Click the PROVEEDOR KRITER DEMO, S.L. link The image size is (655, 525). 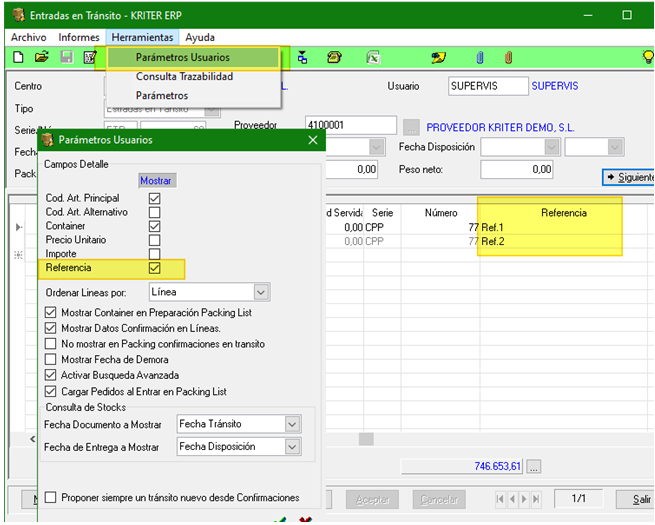(x=500, y=127)
